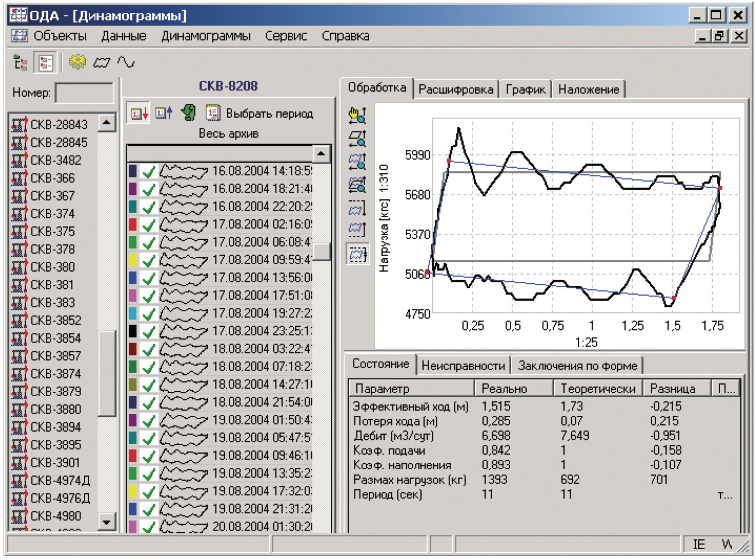Switch to the Наложение tab
The width and height of the screenshot is (756, 560).
coord(588,89)
